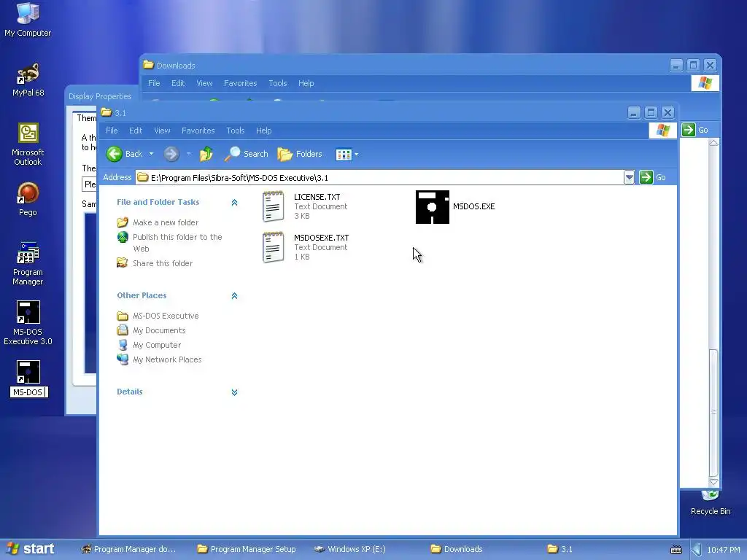
Task: Click the address path field
Action: (379, 178)
